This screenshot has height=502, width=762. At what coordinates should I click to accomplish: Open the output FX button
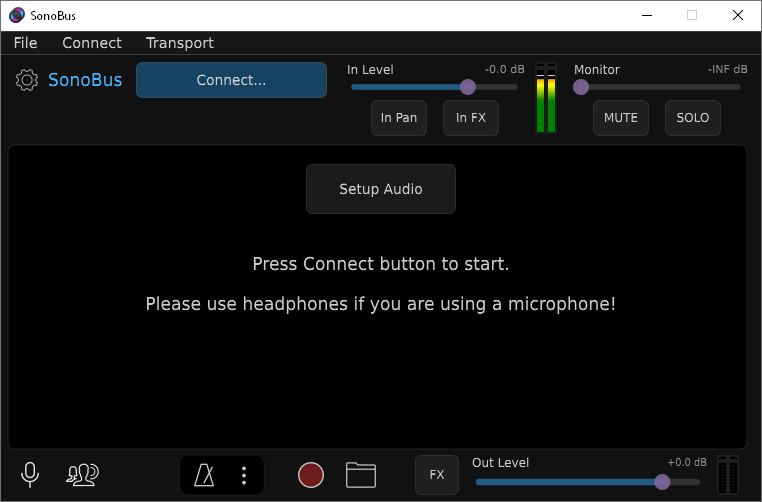pos(437,474)
